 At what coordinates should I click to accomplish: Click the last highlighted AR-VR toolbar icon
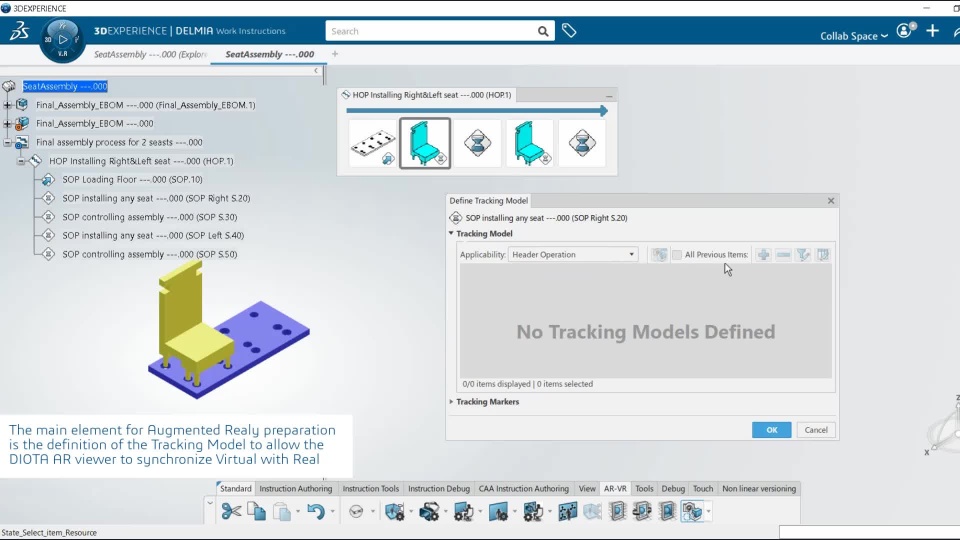[692, 511]
